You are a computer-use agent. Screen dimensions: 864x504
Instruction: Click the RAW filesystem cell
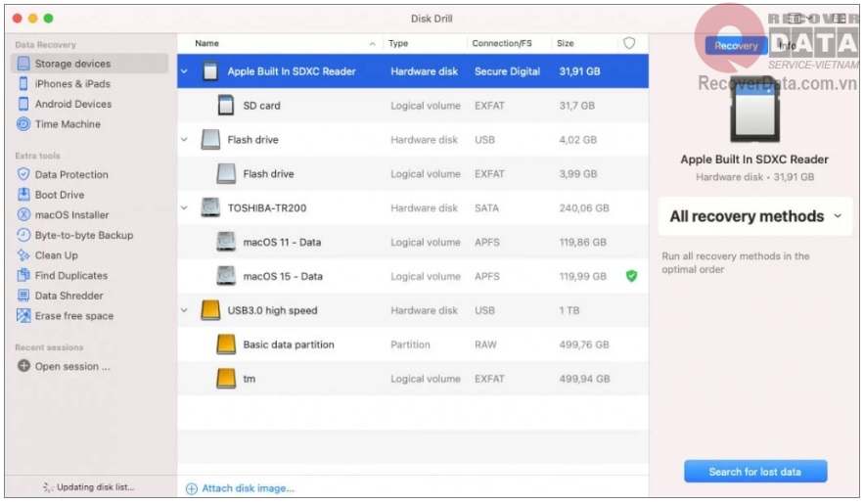pyautogui.click(x=485, y=344)
